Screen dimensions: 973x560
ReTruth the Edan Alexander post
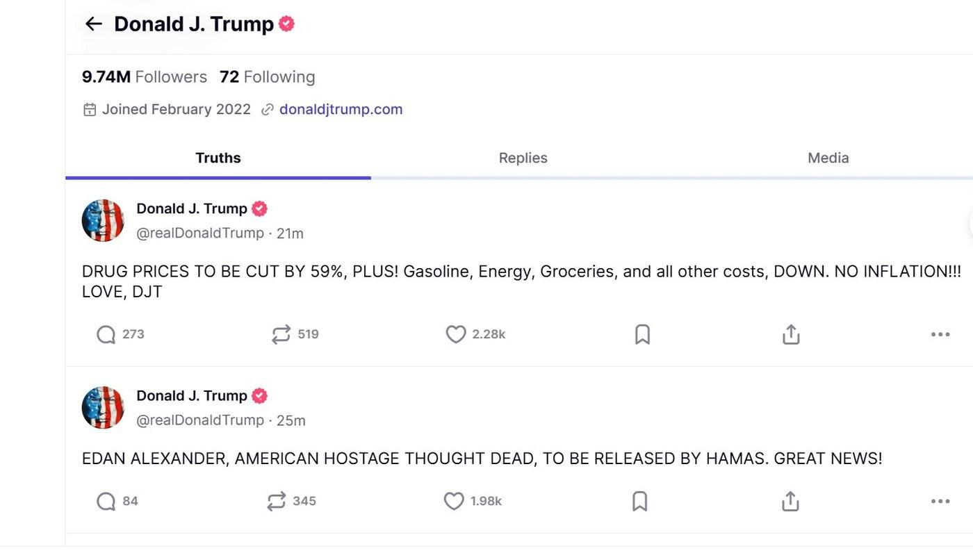click(x=277, y=501)
